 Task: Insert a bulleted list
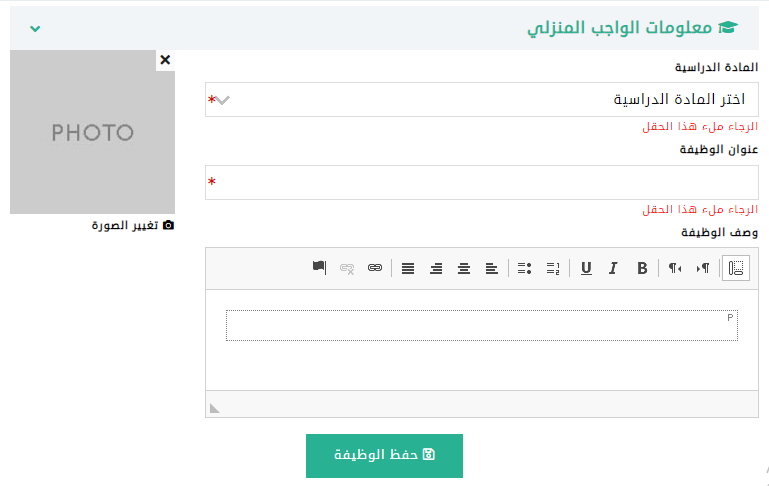coord(524,268)
